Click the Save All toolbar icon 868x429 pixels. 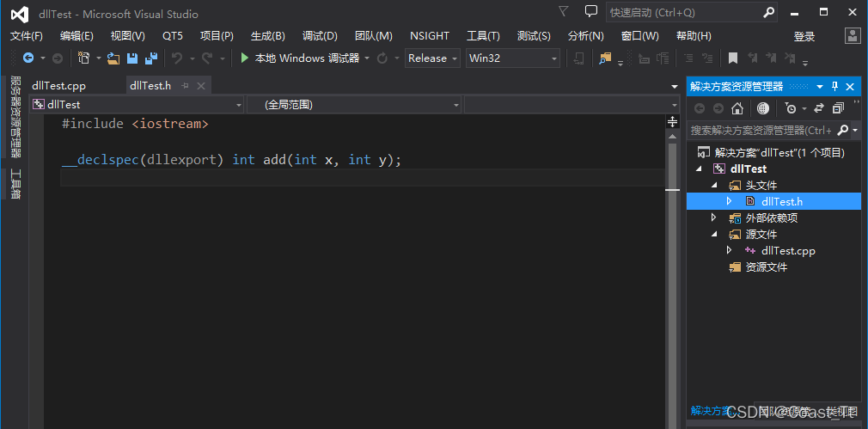pyautogui.click(x=151, y=58)
